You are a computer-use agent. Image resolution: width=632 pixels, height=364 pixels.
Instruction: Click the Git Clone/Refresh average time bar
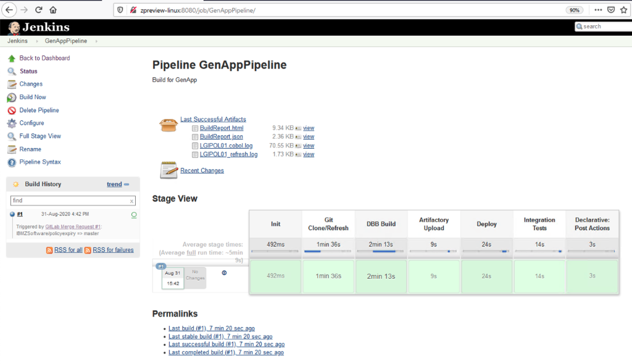click(x=328, y=252)
